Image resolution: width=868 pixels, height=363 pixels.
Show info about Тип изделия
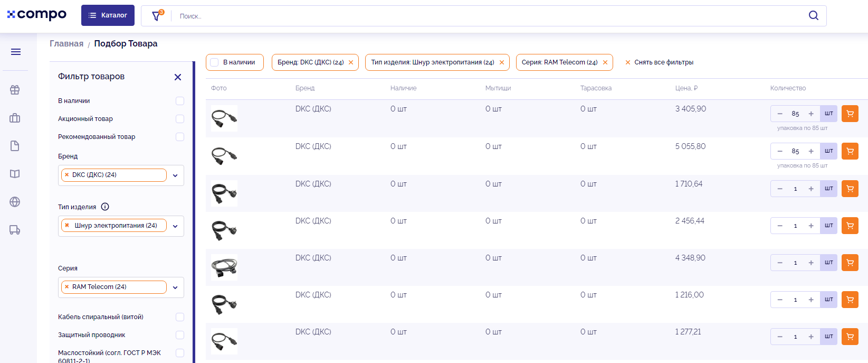coord(105,207)
